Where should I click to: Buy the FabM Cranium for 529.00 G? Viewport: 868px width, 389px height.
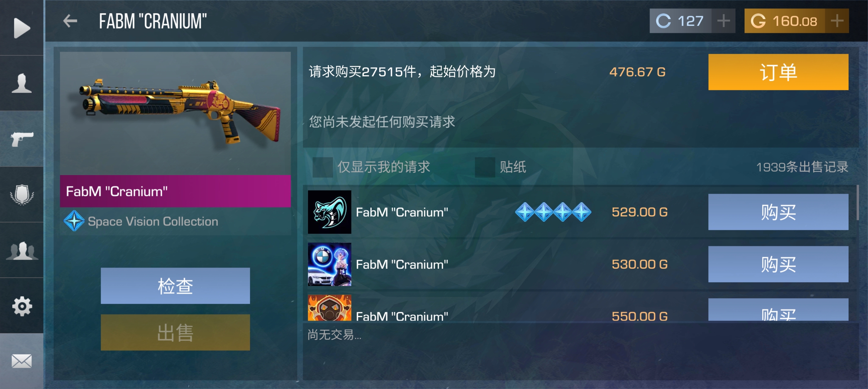point(778,212)
